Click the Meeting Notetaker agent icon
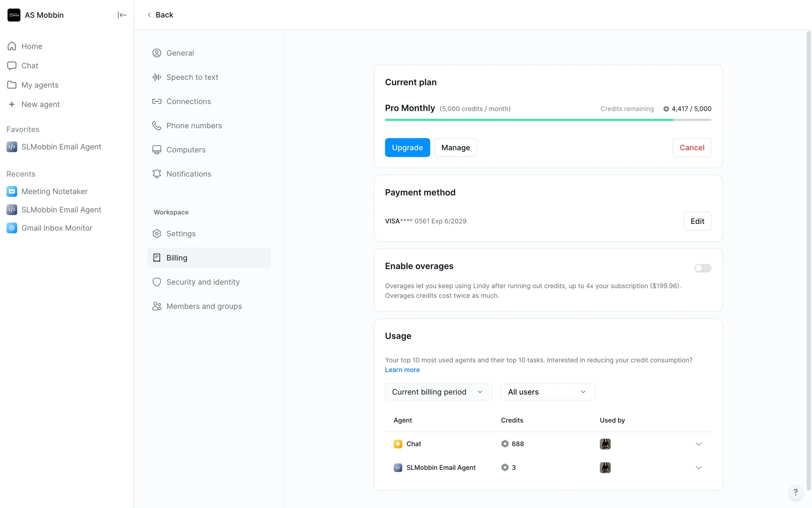Viewport: 812px width, 508px height. pyautogui.click(x=12, y=191)
